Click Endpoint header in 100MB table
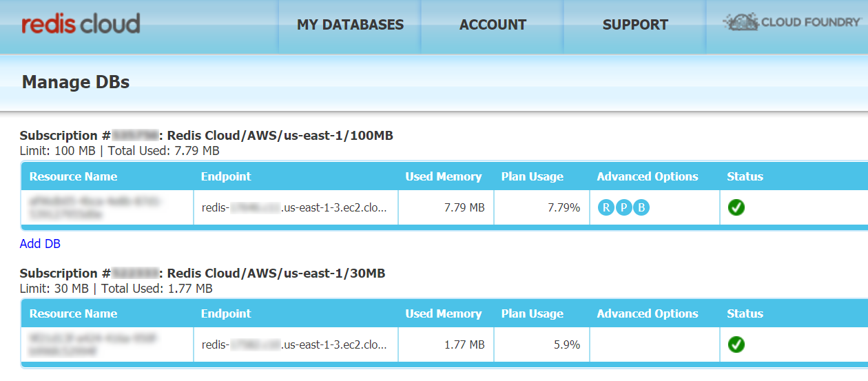868x381 pixels. click(x=226, y=176)
